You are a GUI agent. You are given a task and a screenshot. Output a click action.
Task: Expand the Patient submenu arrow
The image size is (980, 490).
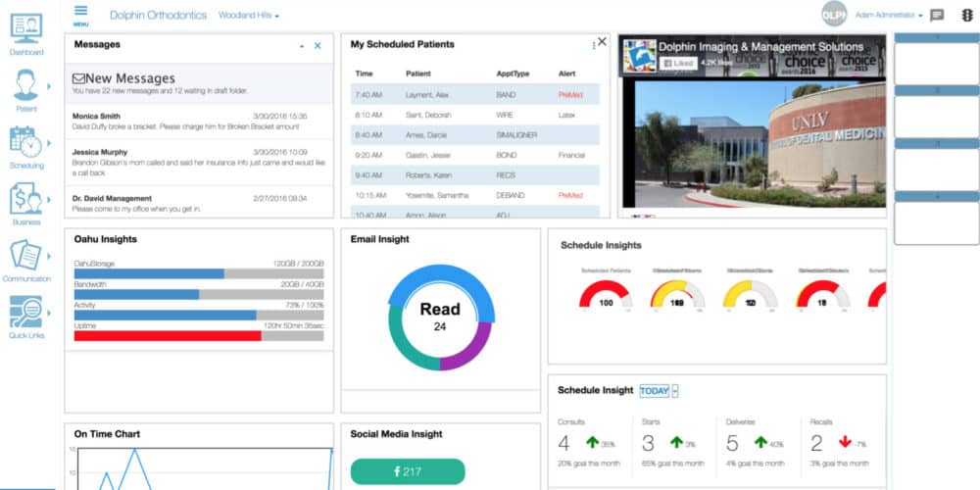tap(49, 86)
